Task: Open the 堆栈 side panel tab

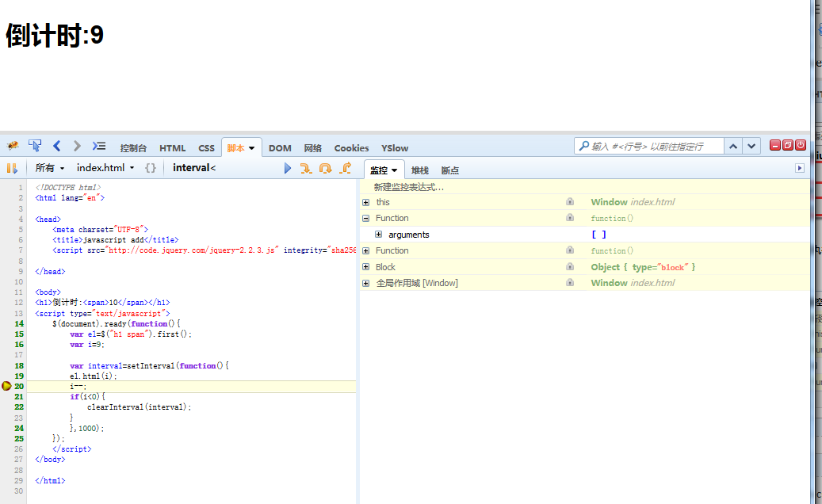Action: [x=420, y=170]
